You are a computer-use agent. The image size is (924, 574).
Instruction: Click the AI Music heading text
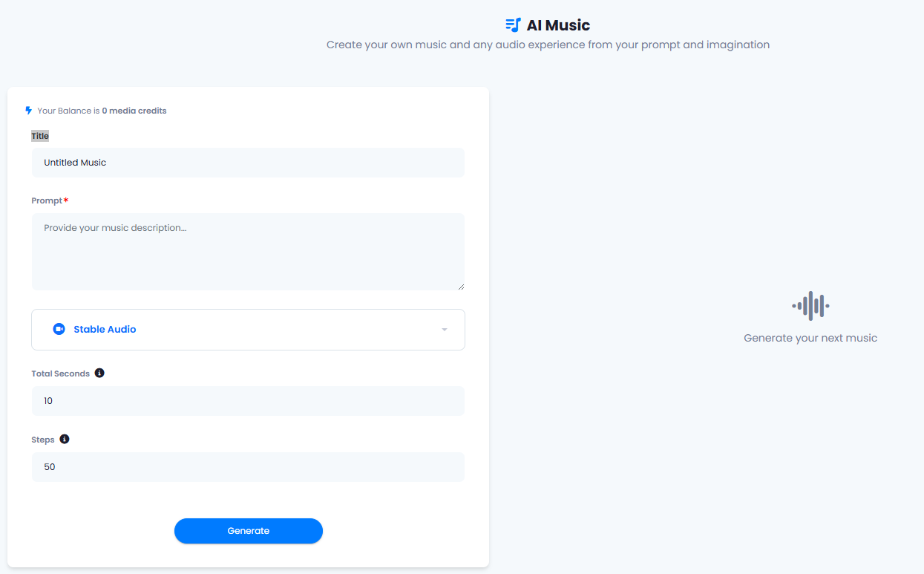click(558, 25)
